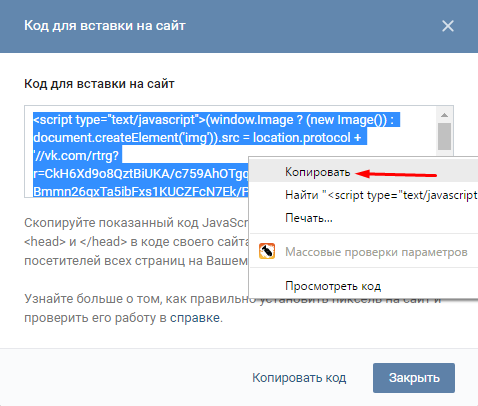
Task: Click the code line starting r=CkH6Xd9o8
Action: click(x=141, y=174)
